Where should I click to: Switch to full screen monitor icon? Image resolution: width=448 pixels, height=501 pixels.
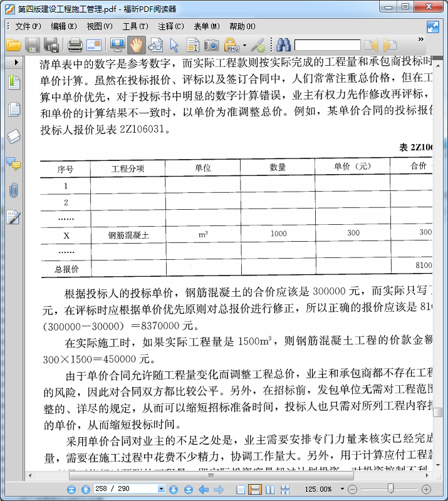pyautogui.click(x=118, y=45)
